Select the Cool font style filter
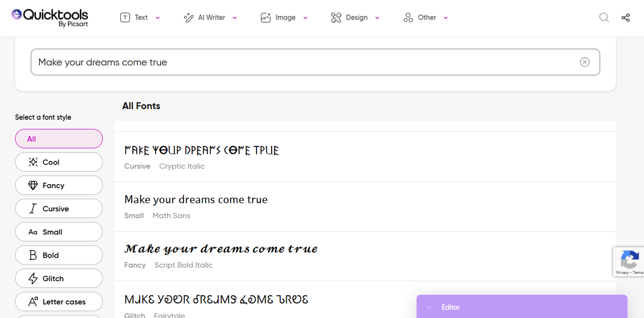Viewport: 644px width, 318px height. click(59, 162)
